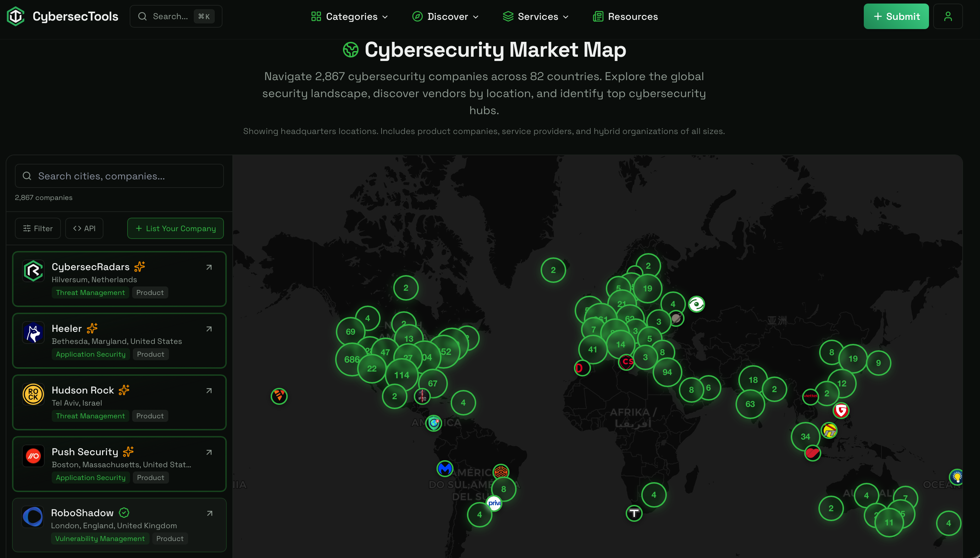Viewport: 980px width, 558px height.
Task: Click the Heeler dog logo
Action: [x=33, y=333]
